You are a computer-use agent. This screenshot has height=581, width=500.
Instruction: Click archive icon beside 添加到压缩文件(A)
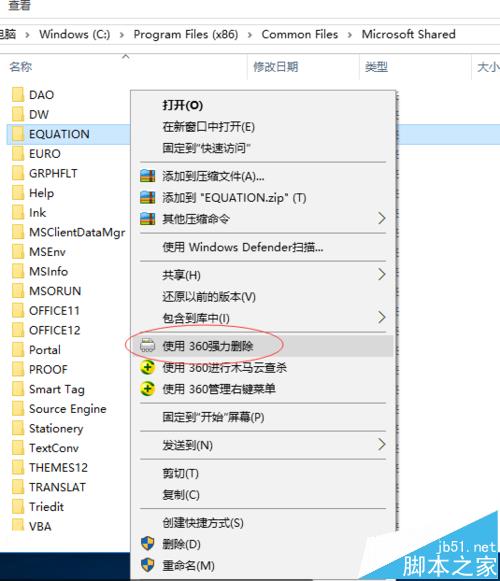coord(148,176)
